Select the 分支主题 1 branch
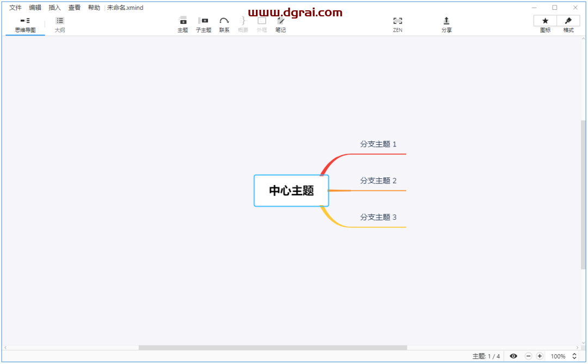Viewport: 588px width, 364px height. [378, 144]
